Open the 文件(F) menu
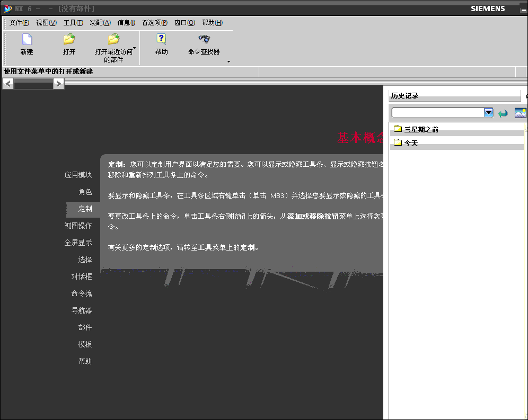This screenshot has height=420, width=528. pyautogui.click(x=19, y=23)
